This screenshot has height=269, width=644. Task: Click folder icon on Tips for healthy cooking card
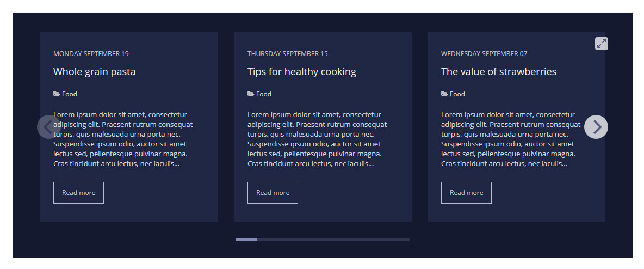(x=251, y=94)
